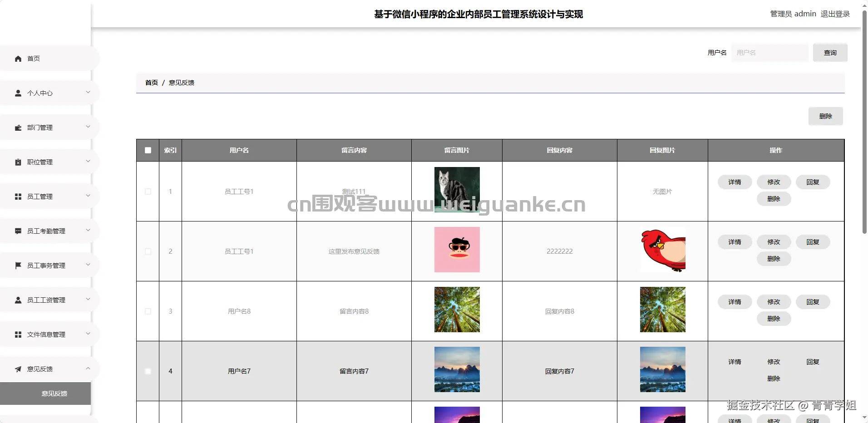Toggle the select-all checkbox in the table header
Image resolution: width=868 pixels, height=423 pixels.
click(x=148, y=150)
